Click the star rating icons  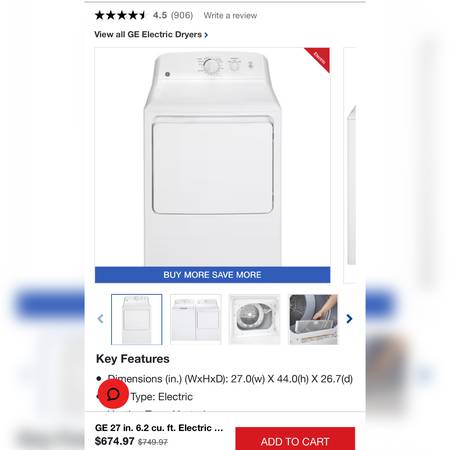coord(120,15)
